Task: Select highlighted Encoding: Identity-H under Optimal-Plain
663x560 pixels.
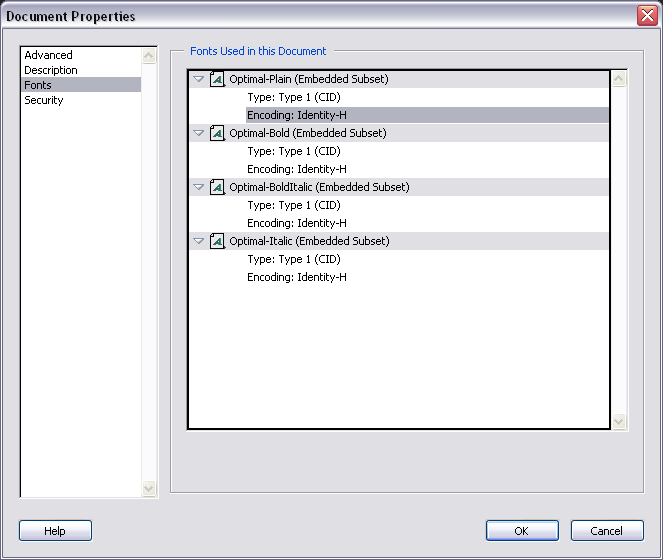Action: point(427,115)
